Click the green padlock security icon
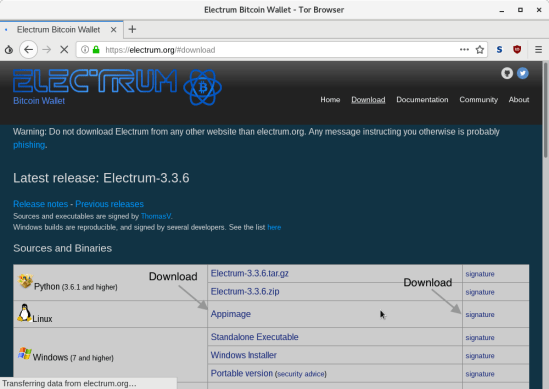 click(x=96, y=50)
